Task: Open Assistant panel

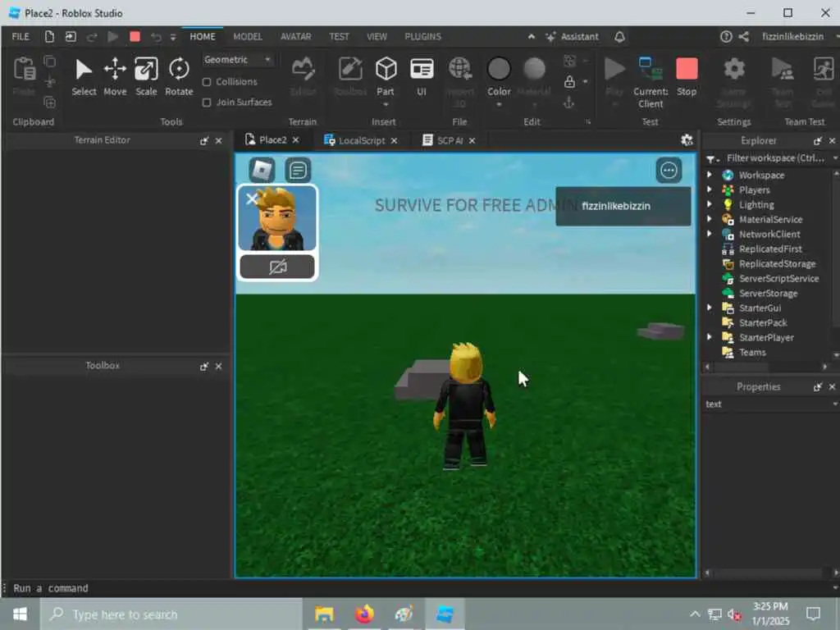Action: [572, 36]
